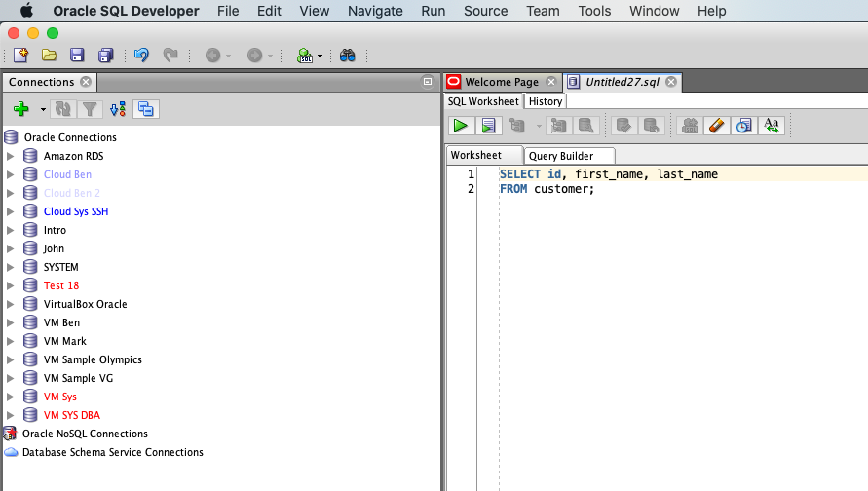Click the blue Undo arrow icon
The height and width of the screenshot is (491, 868).
point(141,56)
